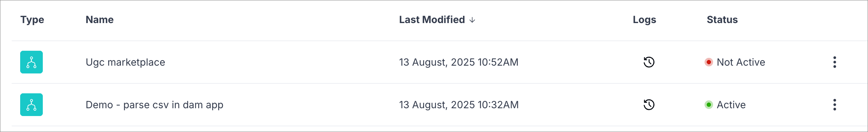Select the 13 August 10:32AM date cell

459,105
